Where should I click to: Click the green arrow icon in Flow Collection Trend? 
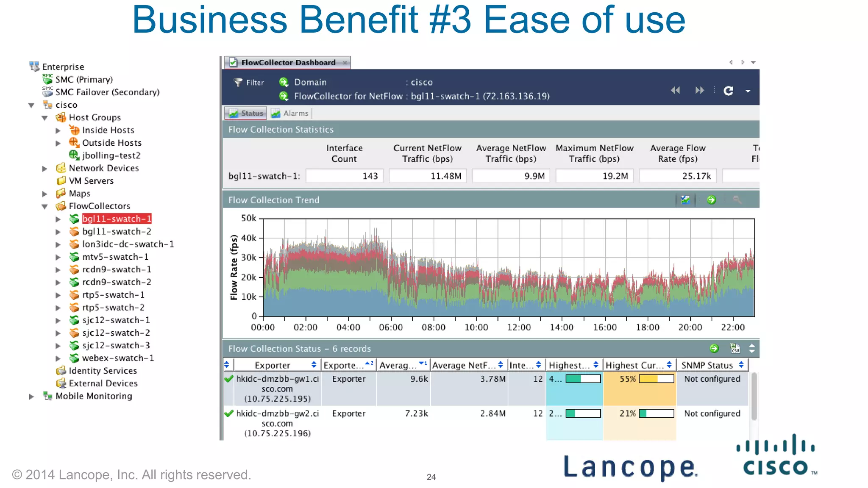pyautogui.click(x=712, y=200)
